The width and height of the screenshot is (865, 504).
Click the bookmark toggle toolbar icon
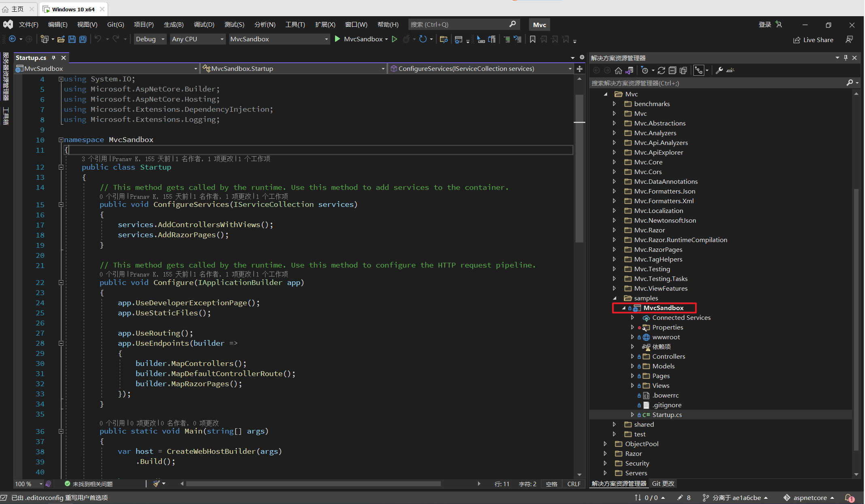click(x=533, y=39)
